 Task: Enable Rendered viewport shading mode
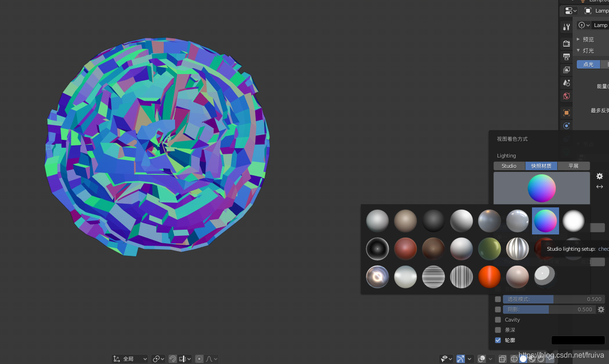[x=540, y=359]
